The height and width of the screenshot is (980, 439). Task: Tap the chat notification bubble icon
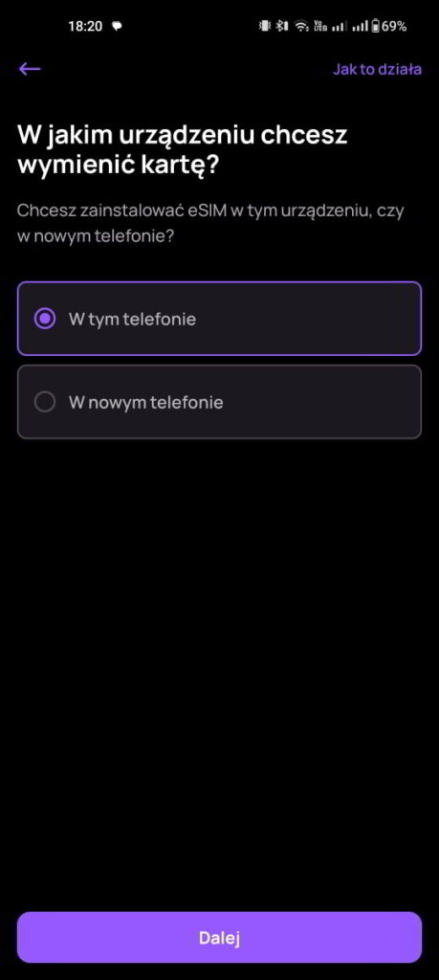click(x=116, y=26)
